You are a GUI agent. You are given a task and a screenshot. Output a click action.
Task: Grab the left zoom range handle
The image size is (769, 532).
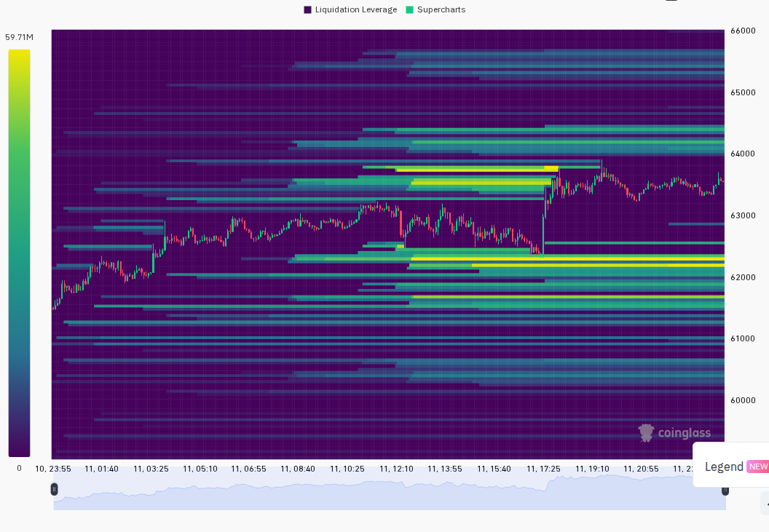54,489
